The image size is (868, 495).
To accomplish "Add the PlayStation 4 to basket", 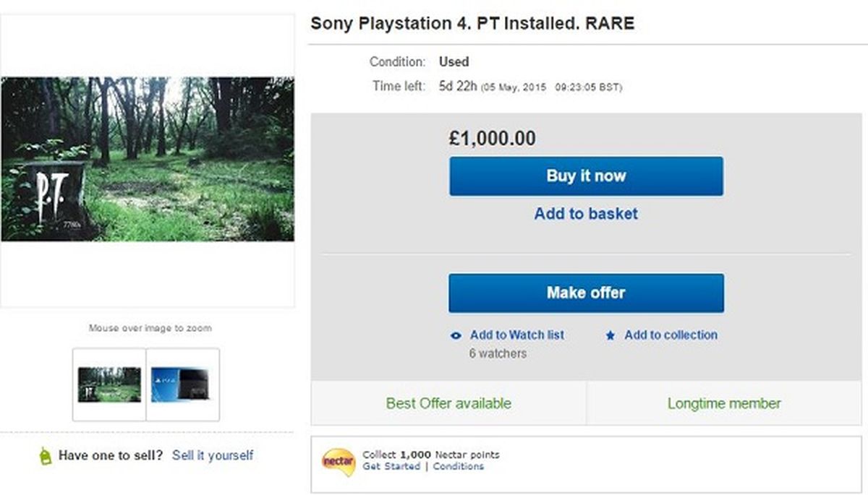I will tap(586, 214).
